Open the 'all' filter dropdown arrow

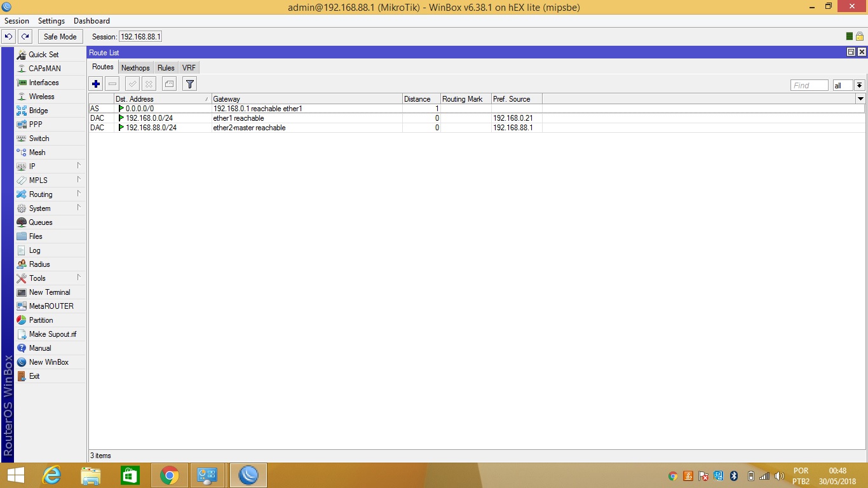point(860,85)
